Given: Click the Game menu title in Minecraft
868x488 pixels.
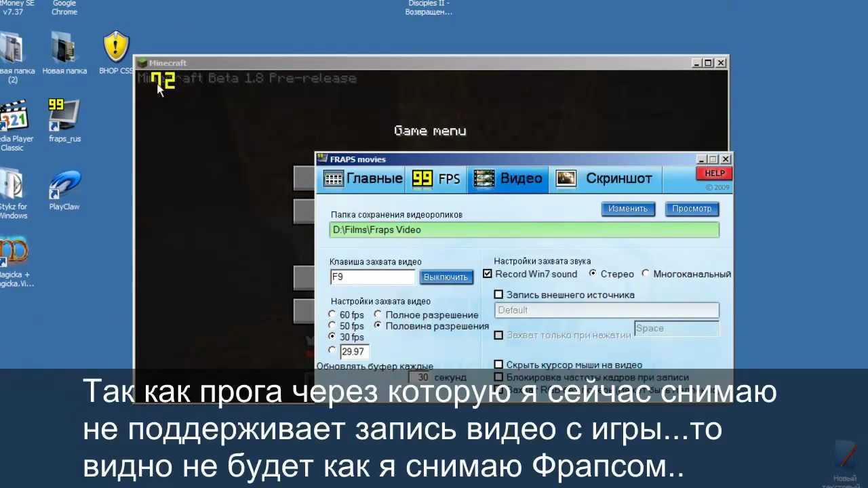Looking at the screenshot, I should (x=430, y=131).
